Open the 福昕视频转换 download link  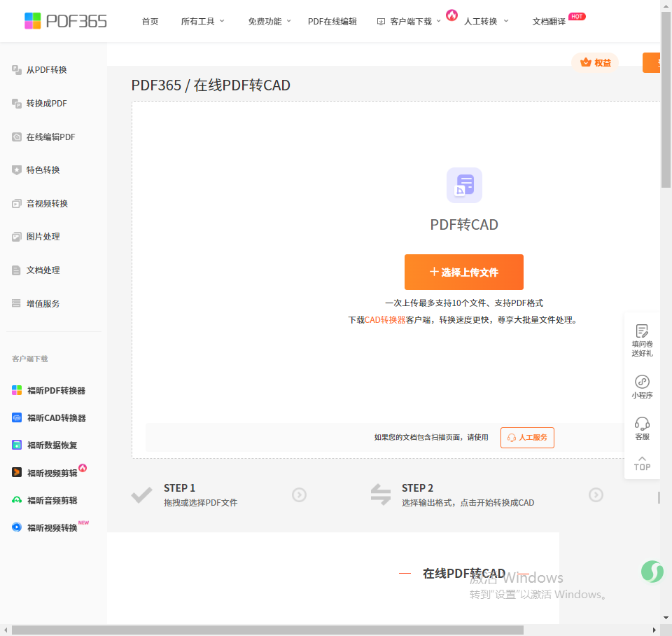pos(52,527)
